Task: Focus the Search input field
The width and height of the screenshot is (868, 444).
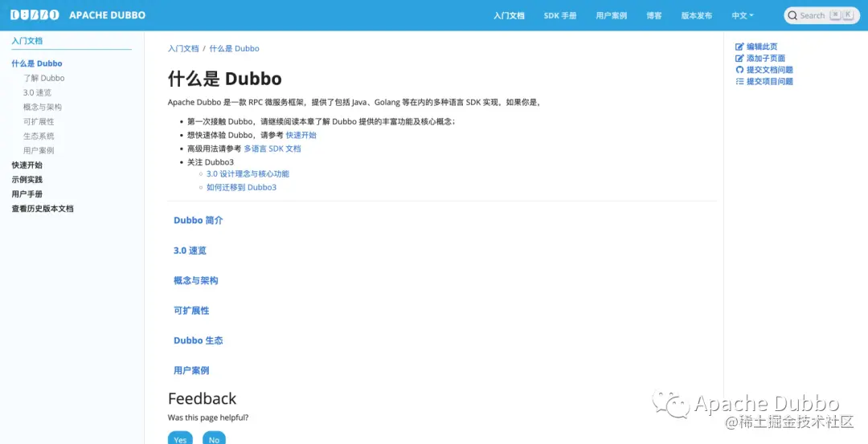Action: 821,15
